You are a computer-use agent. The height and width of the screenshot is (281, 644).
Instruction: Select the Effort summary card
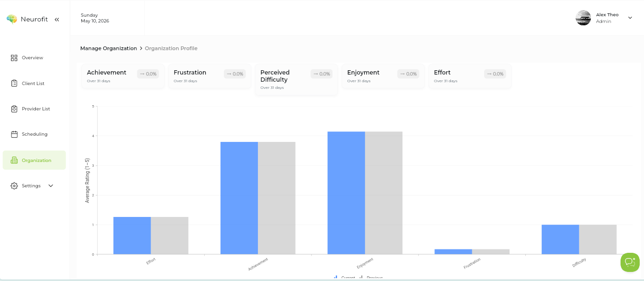(470, 76)
